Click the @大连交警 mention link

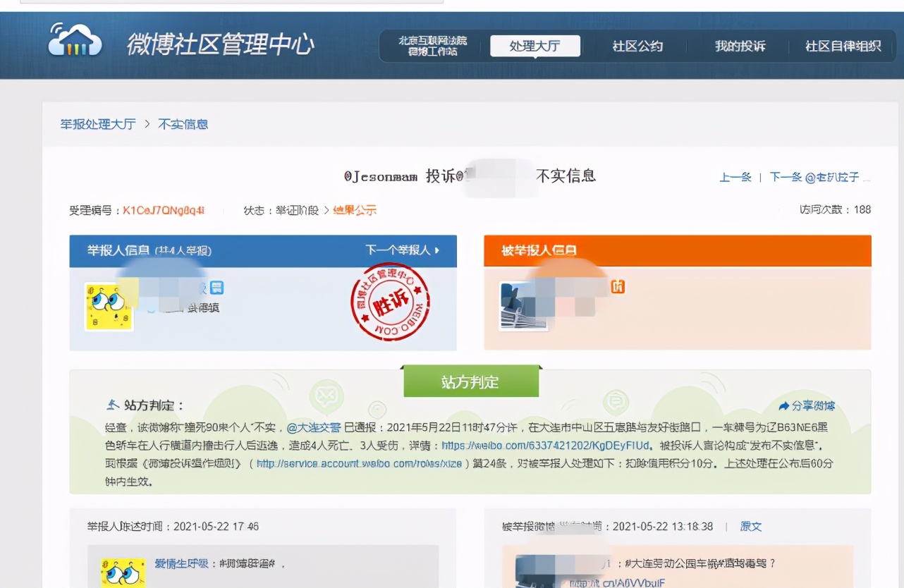click(x=314, y=427)
